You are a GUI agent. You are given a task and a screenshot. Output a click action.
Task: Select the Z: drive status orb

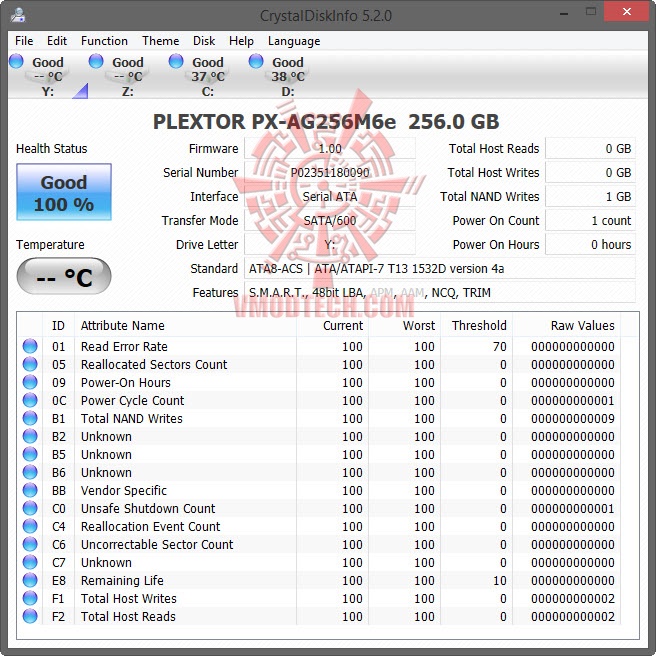point(96,61)
